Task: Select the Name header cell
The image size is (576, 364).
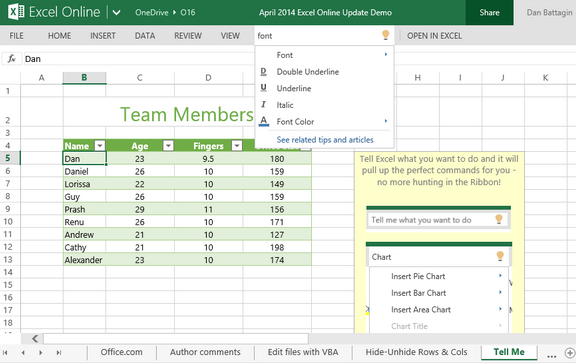Action: (84, 146)
